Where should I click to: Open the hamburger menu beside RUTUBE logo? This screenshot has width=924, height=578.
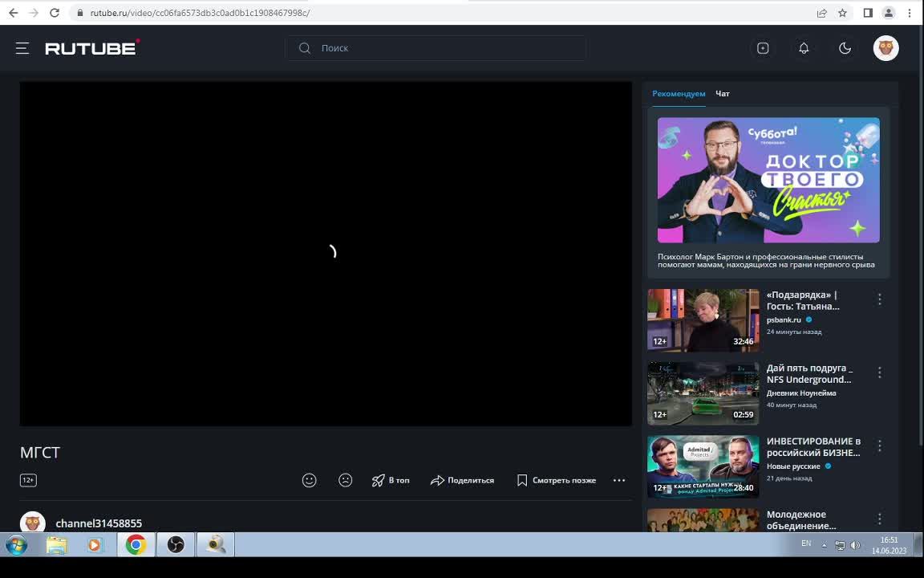(x=22, y=48)
